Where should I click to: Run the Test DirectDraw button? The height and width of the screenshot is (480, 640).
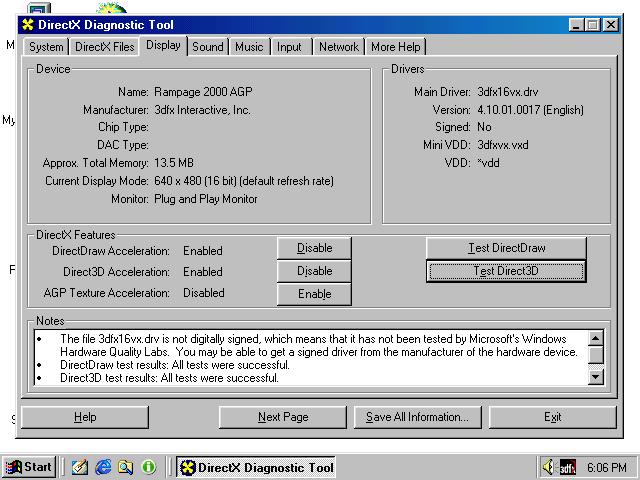[x=506, y=248]
